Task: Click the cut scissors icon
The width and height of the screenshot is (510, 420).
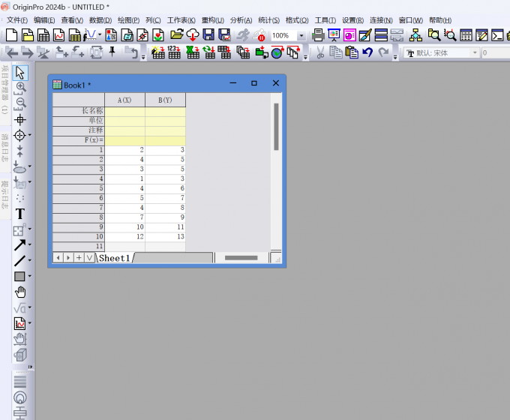Action: point(321,52)
